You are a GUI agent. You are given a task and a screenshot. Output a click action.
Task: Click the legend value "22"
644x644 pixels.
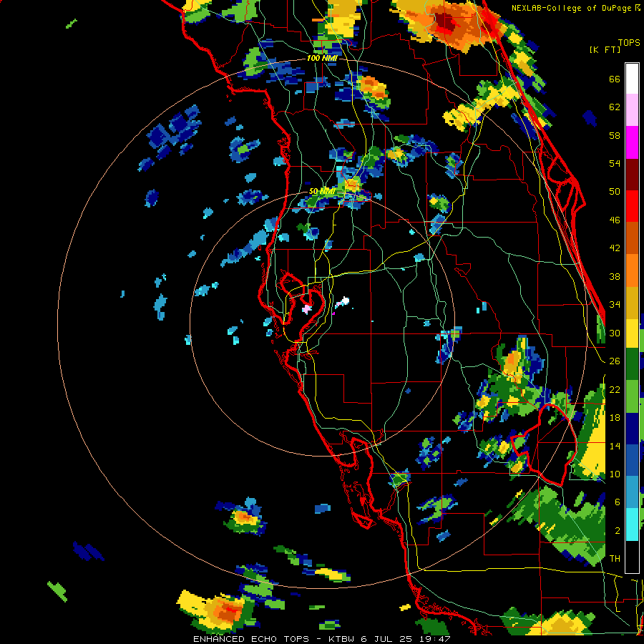[615, 389]
